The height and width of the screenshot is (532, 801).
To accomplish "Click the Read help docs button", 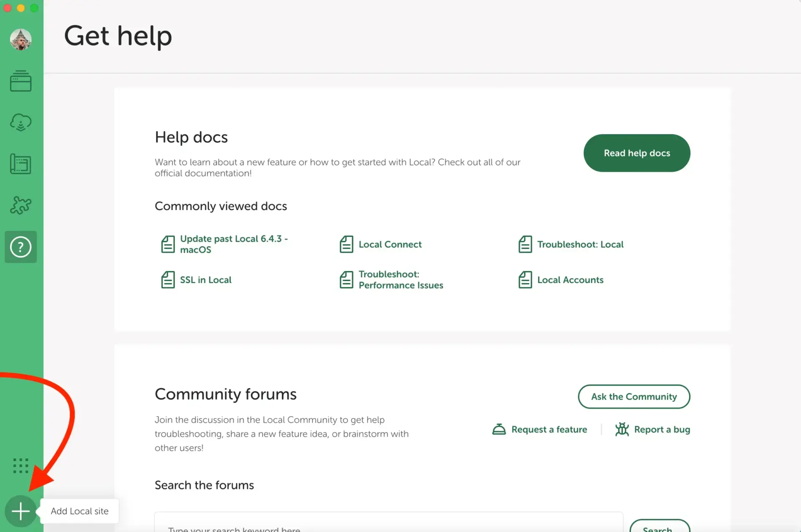I will click(637, 153).
